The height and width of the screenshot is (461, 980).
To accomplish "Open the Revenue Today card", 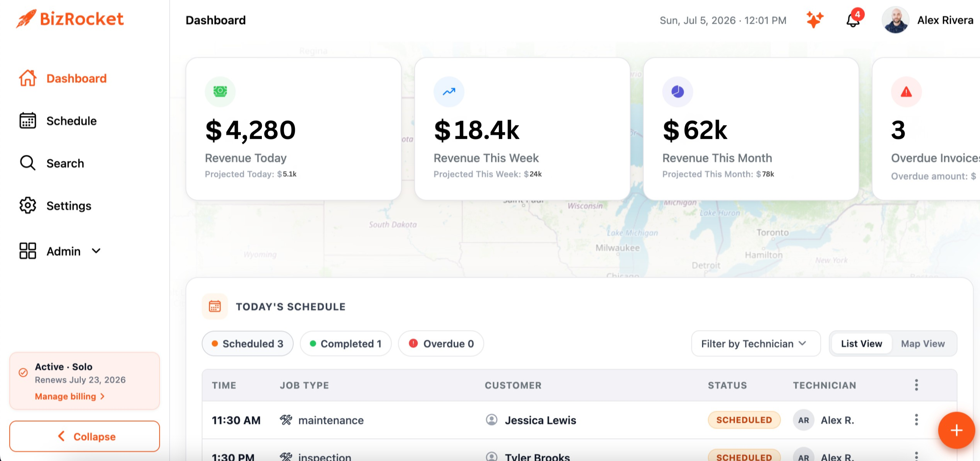I will (x=294, y=129).
